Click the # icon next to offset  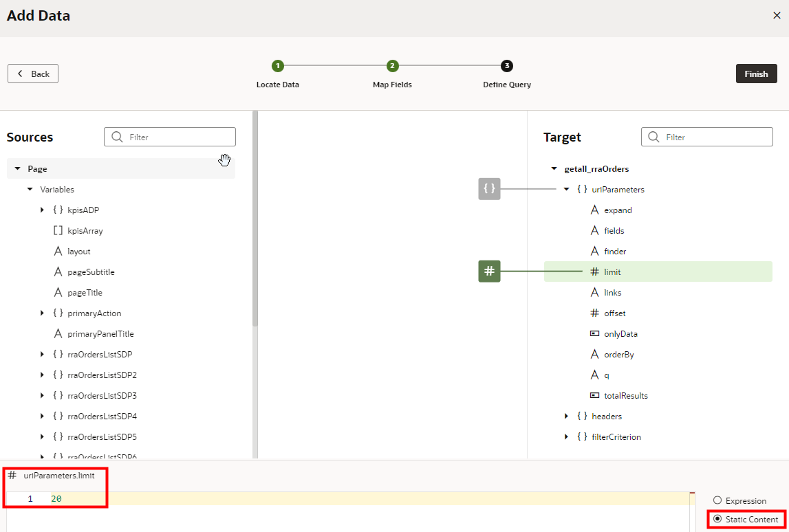click(593, 313)
